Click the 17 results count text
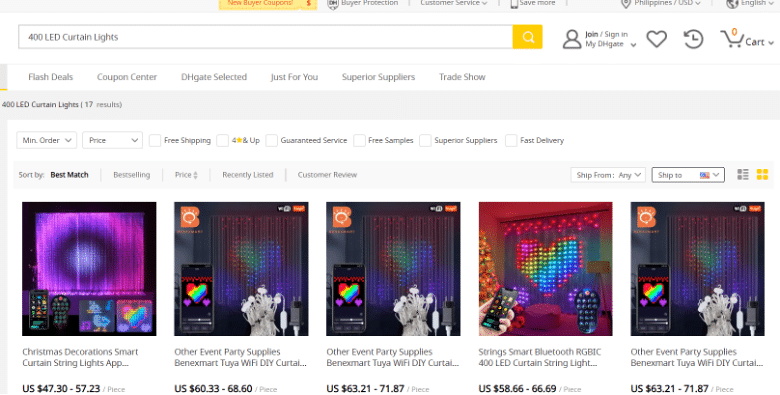Image resolution: width=780 pixels, height=395 pixels. [x=103, y=104]
